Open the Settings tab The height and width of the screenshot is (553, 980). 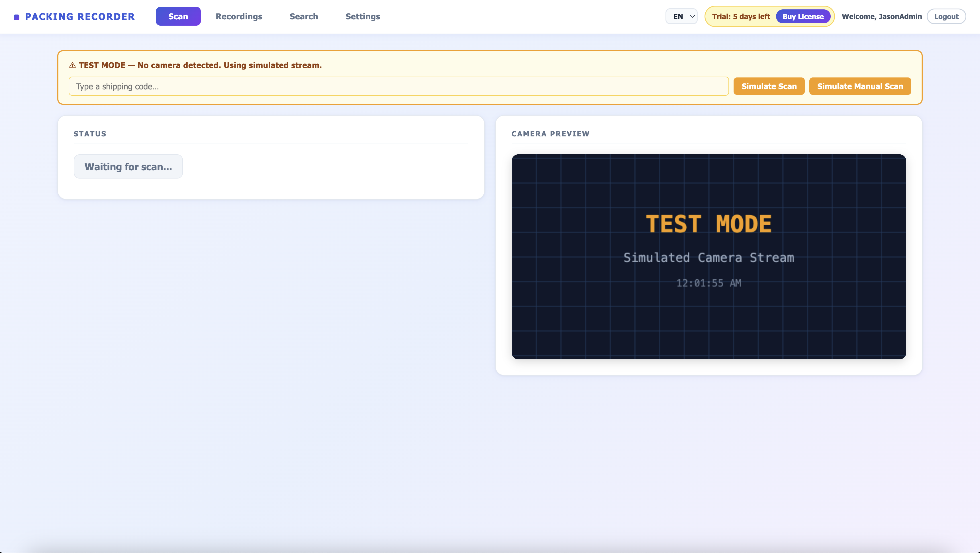coord(363,16)
